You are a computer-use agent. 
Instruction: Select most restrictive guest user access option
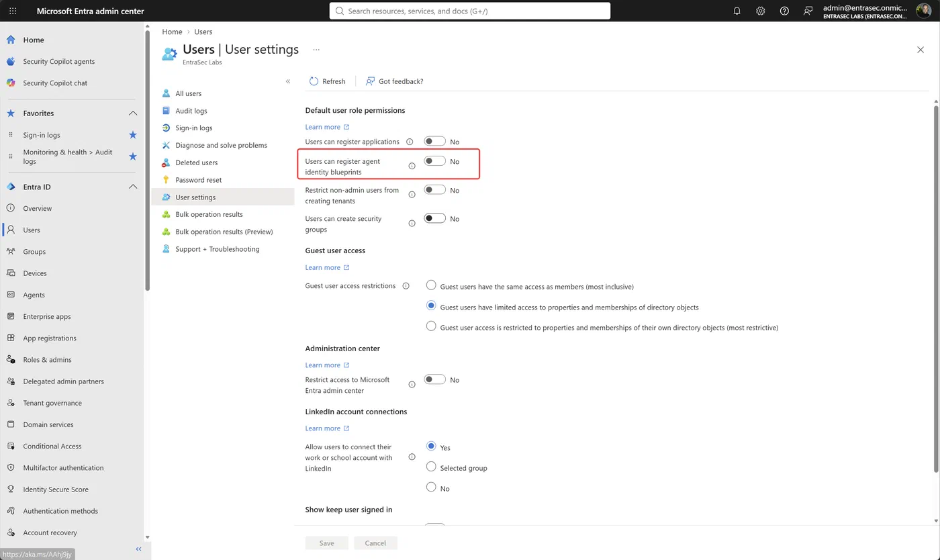tap(431, 326)
